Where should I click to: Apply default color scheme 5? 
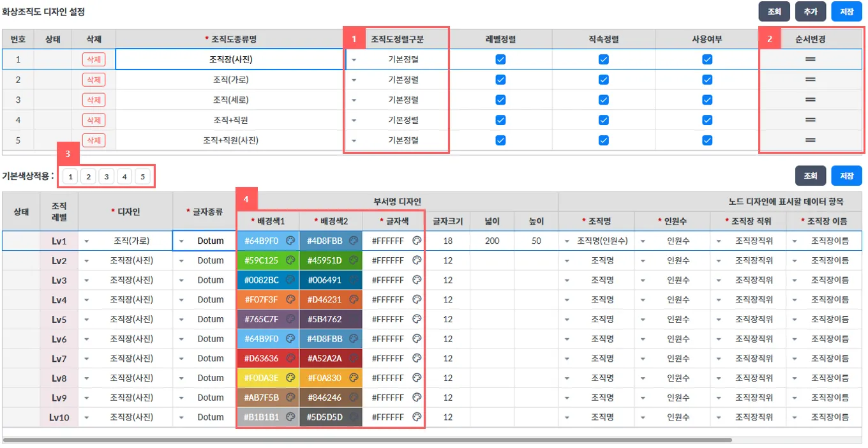pyautogui.click(x=142, y=177)
